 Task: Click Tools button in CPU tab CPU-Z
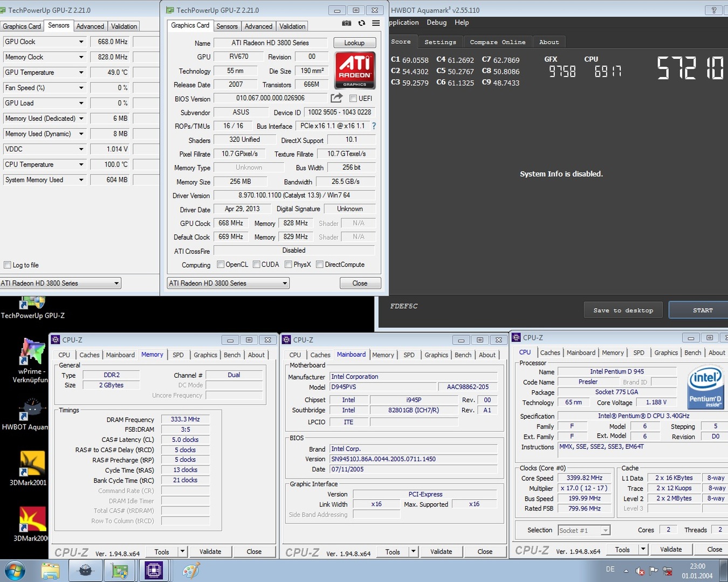click(x=622, y=549)
